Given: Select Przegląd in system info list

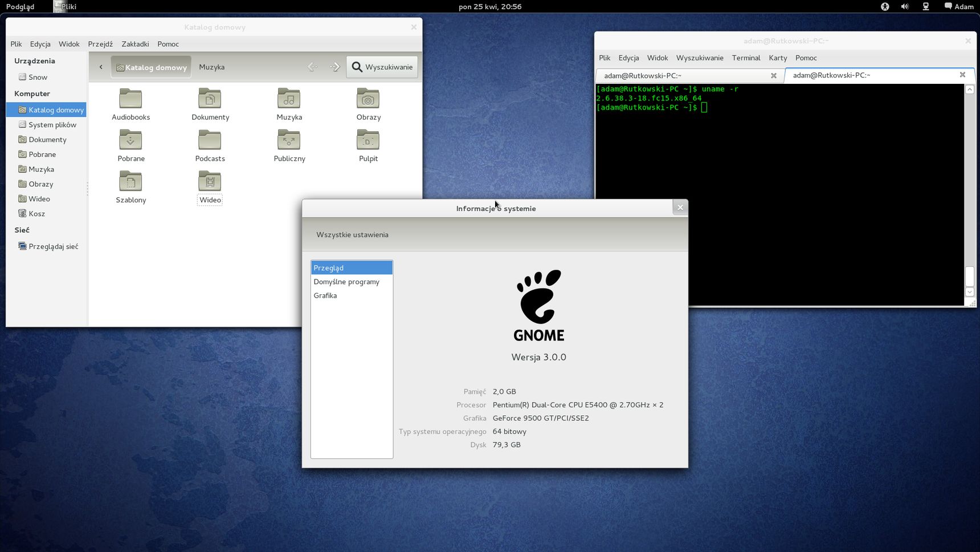Looking at the screenshot, I should click(x=352, y=267).
